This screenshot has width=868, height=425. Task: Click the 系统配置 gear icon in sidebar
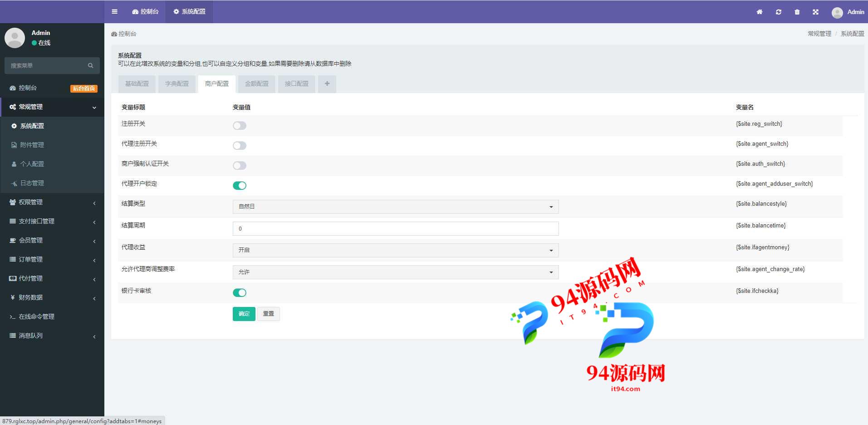[x=14, y=126]
